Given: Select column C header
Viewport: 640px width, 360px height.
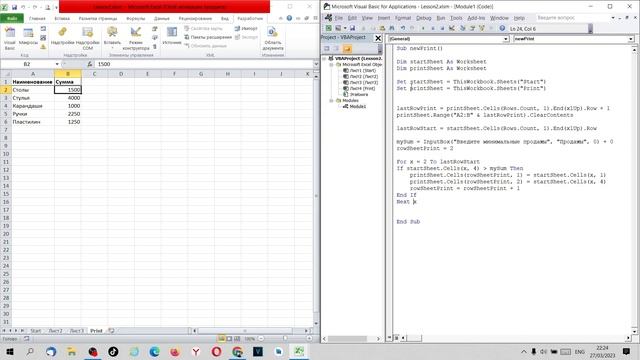Looking at the screenshot, I should tap(94, 74).
